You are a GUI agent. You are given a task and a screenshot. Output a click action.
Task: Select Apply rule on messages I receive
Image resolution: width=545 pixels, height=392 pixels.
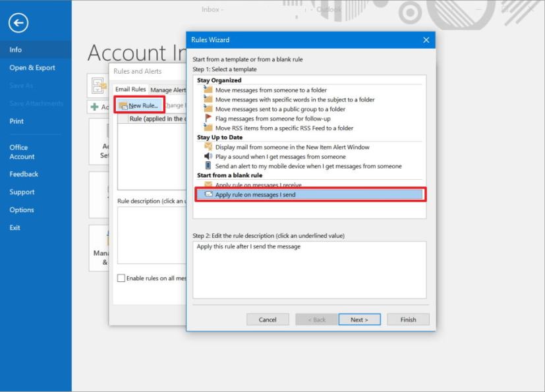[x=258, y=185]
